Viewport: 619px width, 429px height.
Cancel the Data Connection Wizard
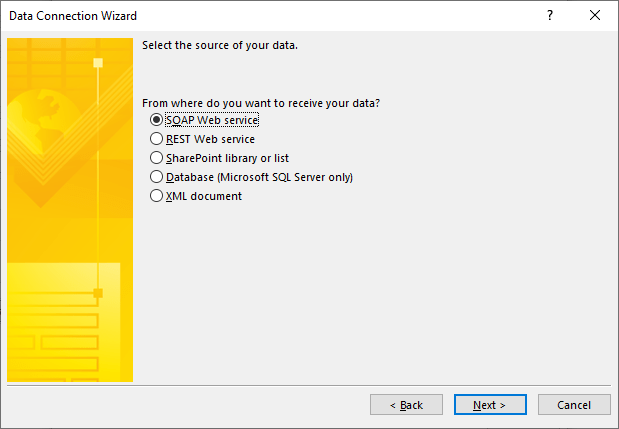point(574,405)
